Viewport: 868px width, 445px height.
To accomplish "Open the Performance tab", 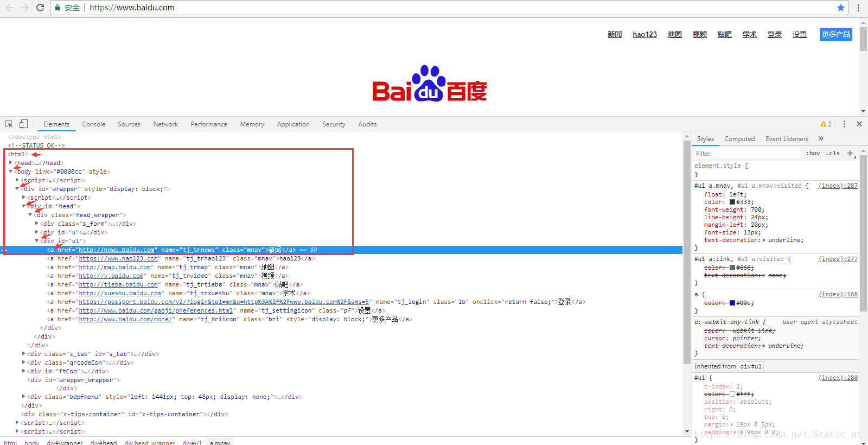I will pyautogui.click(x=209, y=124).
